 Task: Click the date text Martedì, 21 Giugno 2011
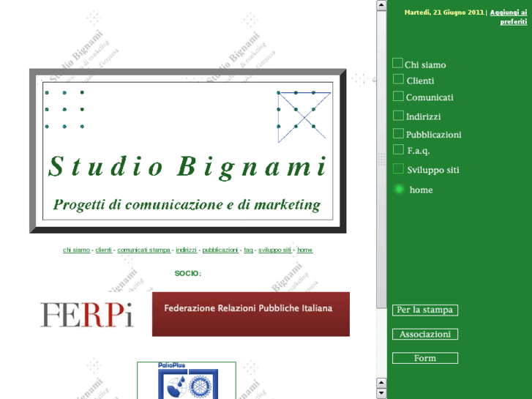pyautogui.click(x=443, y=12)
